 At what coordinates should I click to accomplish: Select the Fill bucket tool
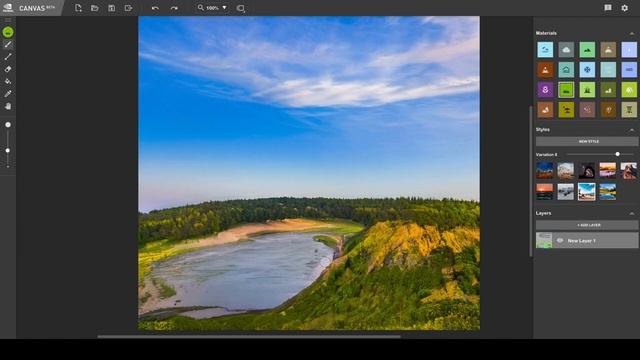tap(8, 81)
